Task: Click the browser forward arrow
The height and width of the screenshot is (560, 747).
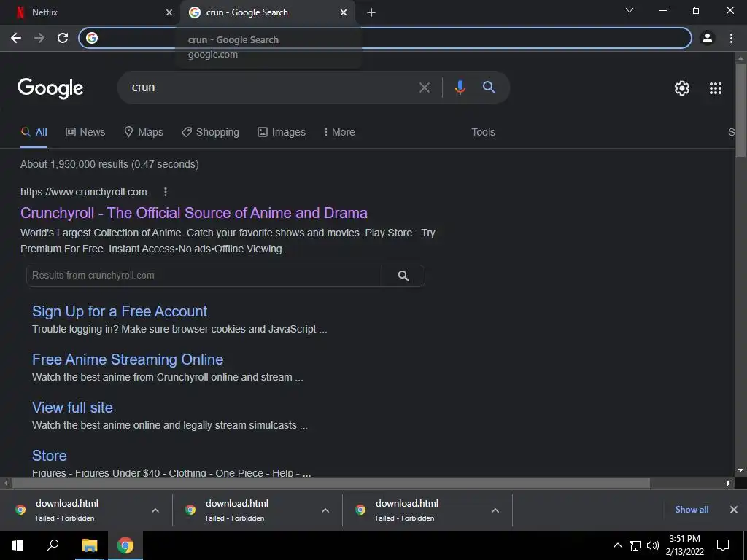Action: 39,38
